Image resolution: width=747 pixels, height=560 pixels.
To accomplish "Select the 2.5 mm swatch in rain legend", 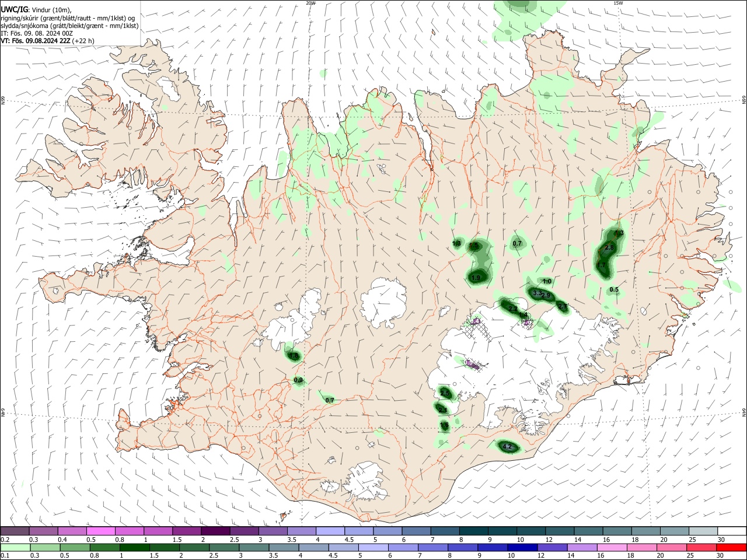I will click(x=223, y=548).
